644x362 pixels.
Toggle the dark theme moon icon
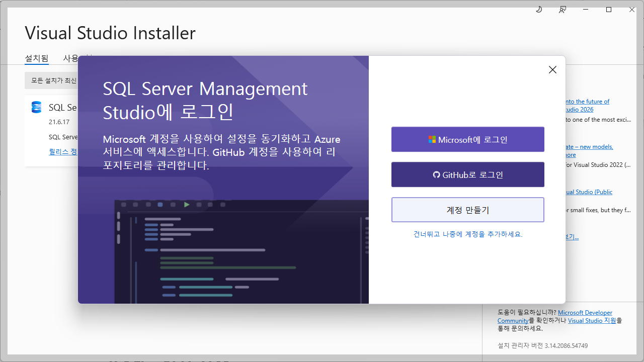[539, 10]
